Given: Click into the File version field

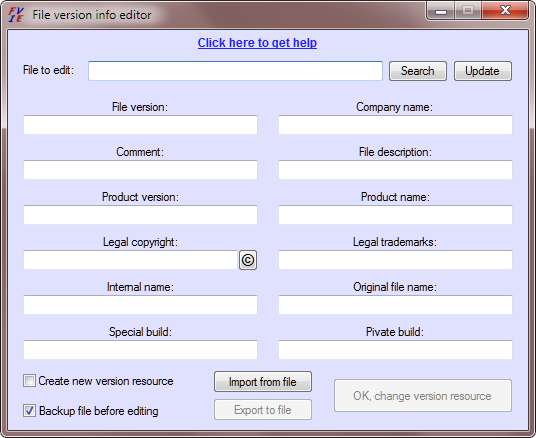Looking at the screenshot, I should tap(140, 125).
